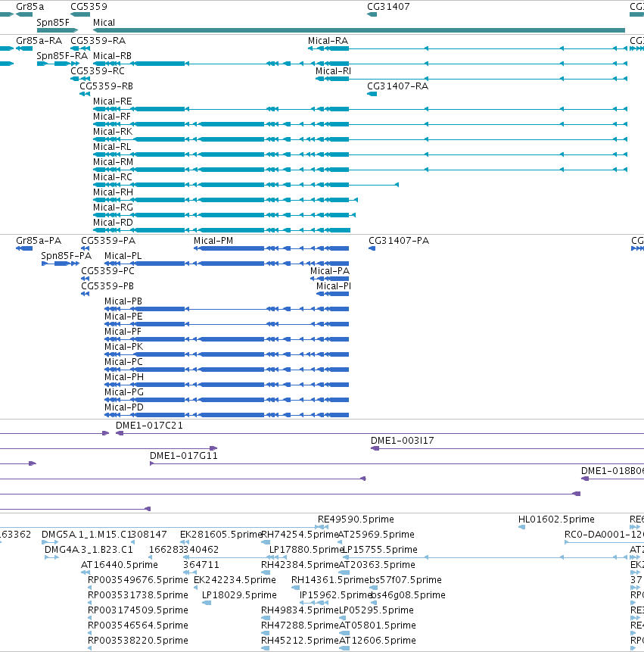Open EST AT16440.5prime label
The image size is (644, 652).
click(x=120, y=565)
